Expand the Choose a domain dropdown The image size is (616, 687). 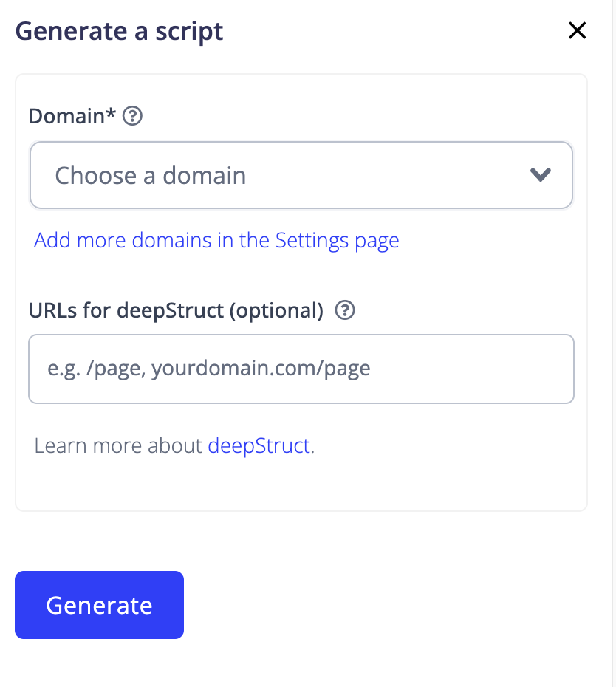(x=301, y=175)
